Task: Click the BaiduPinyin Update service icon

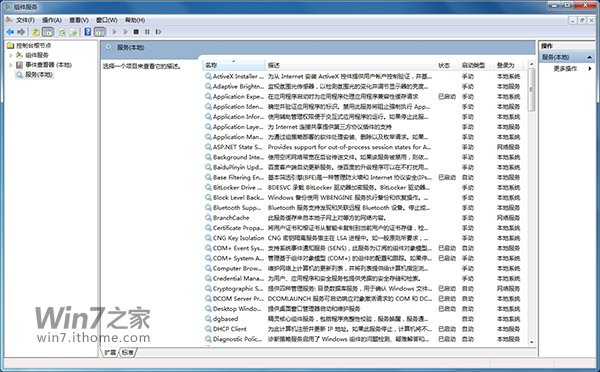Action: pos(208,167)
